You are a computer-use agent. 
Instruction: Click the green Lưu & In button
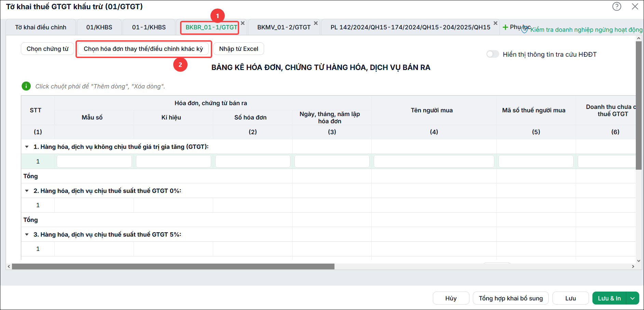point(609,298)
